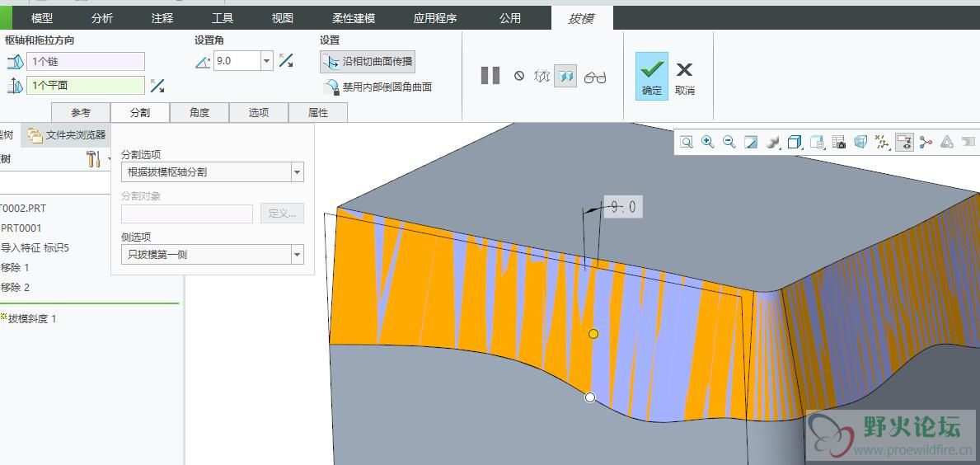Select 导入特征 标识5 tree item
This screenshot has width=980, height=465.
35,247
